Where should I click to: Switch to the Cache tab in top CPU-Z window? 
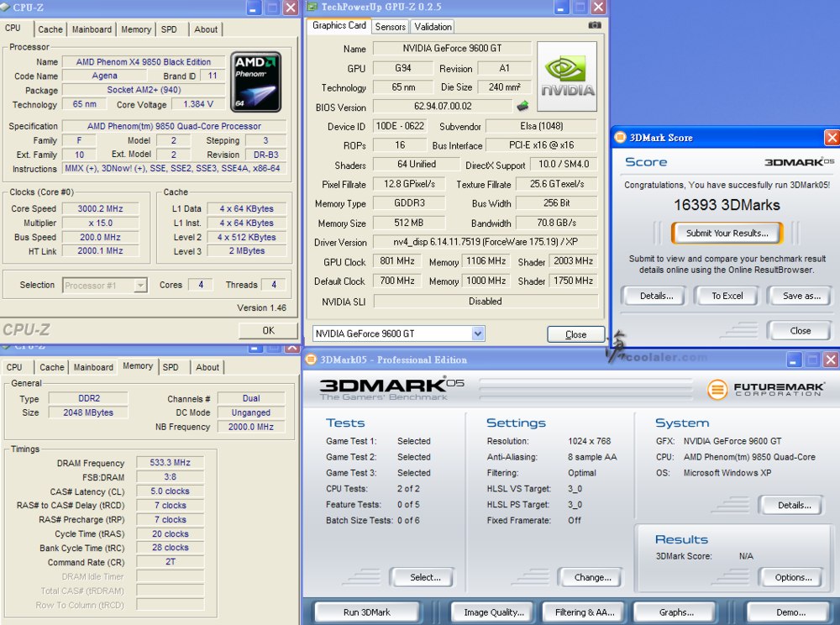point(50,29)
